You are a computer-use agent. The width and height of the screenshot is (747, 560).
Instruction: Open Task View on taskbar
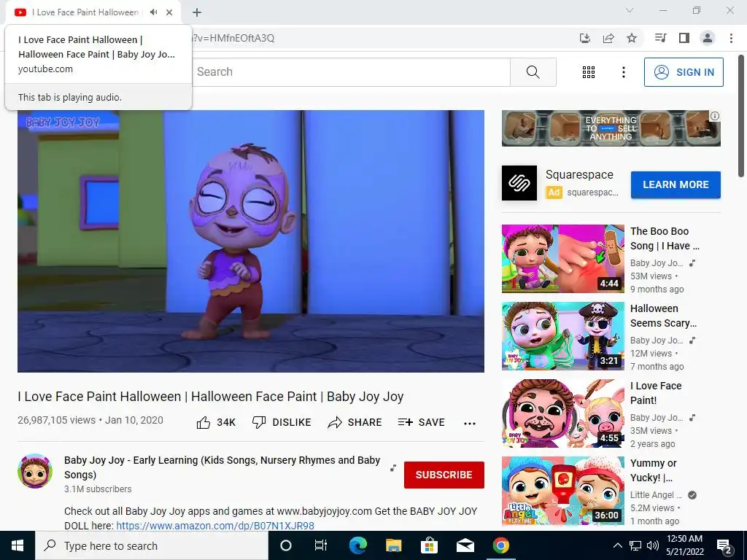(x=321, y=545)
